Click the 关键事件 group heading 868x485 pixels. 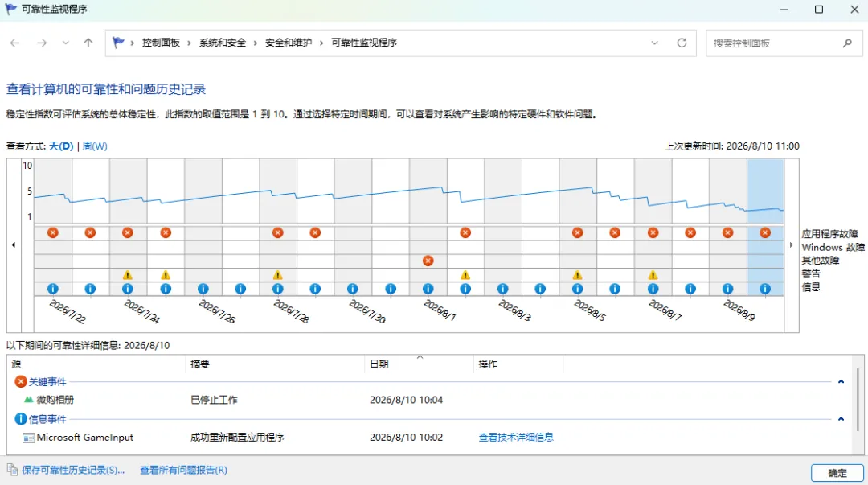(x=47, y=381)
